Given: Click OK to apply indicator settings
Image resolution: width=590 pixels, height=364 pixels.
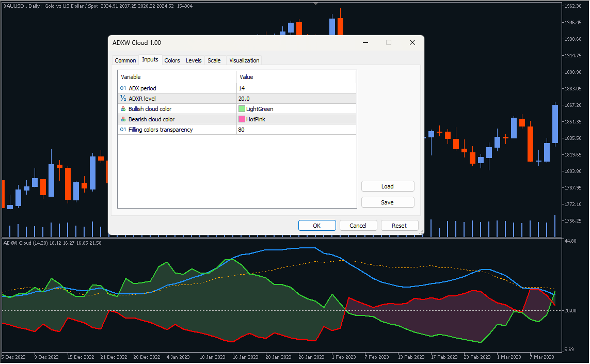Looking at the screenshot, I should pos(317,225).
